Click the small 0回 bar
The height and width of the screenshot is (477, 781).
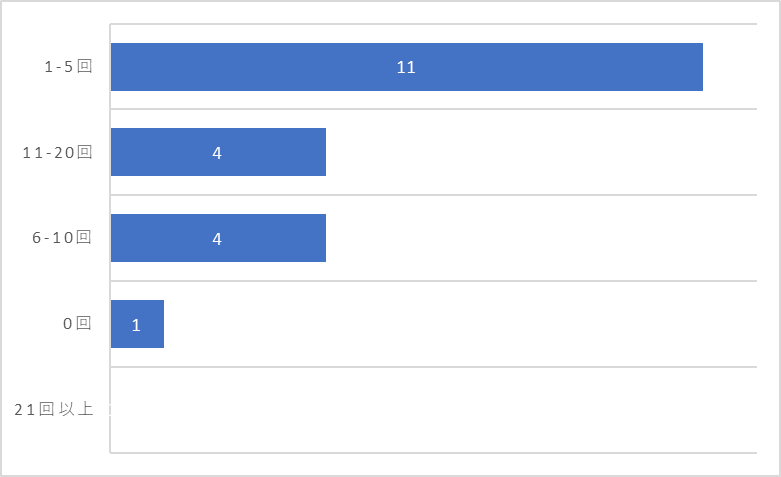(x=137, y=324)
